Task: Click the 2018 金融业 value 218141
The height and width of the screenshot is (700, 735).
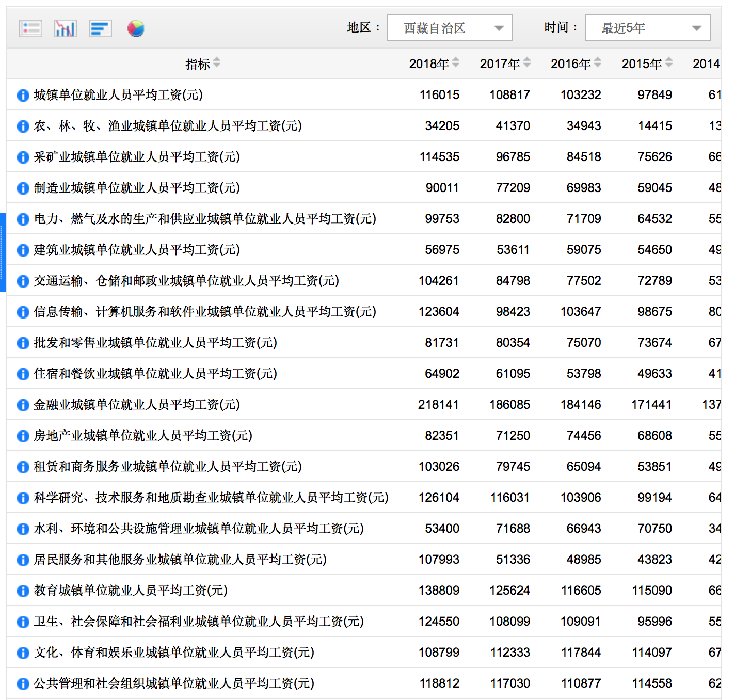Action: 439,405
